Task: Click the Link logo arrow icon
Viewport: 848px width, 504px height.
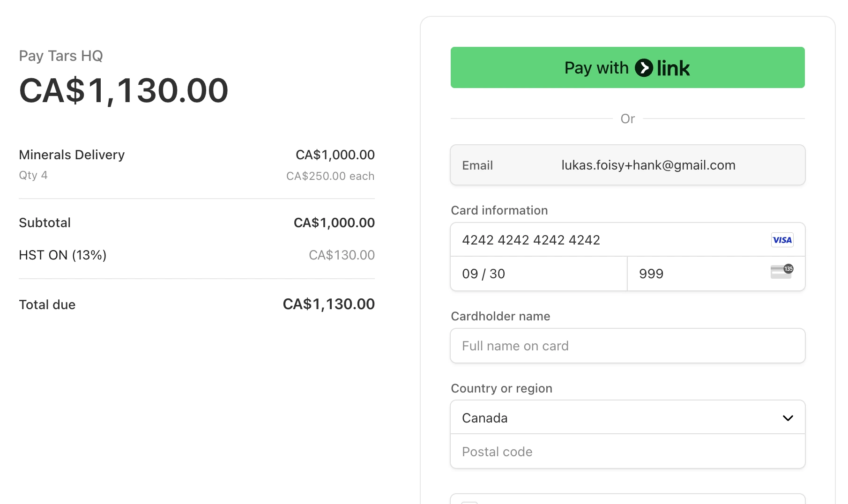Action: point(644,68)
